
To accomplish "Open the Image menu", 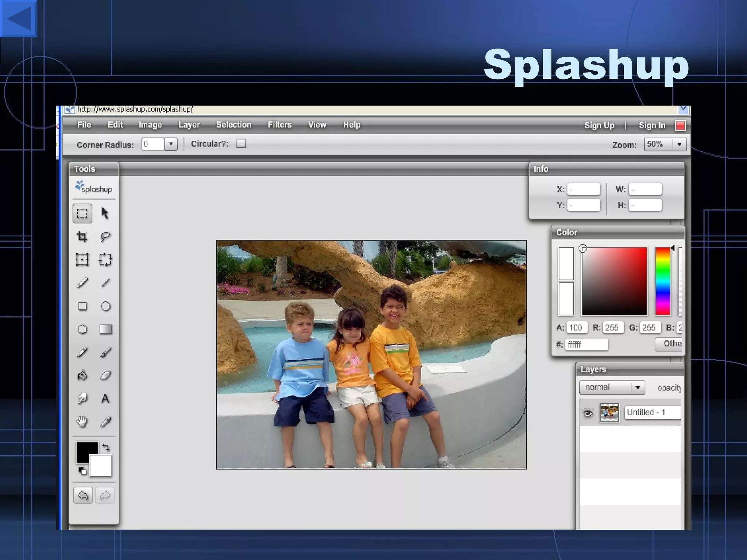I will coord(150,125).
